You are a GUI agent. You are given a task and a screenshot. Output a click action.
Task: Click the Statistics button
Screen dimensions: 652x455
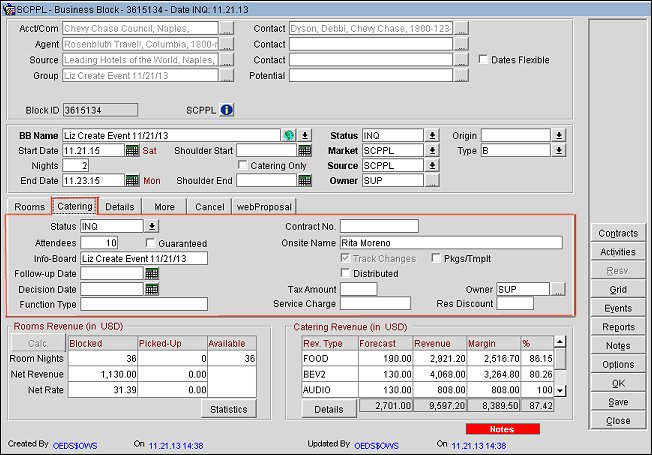pyautogui.click(x=228, y=409)
